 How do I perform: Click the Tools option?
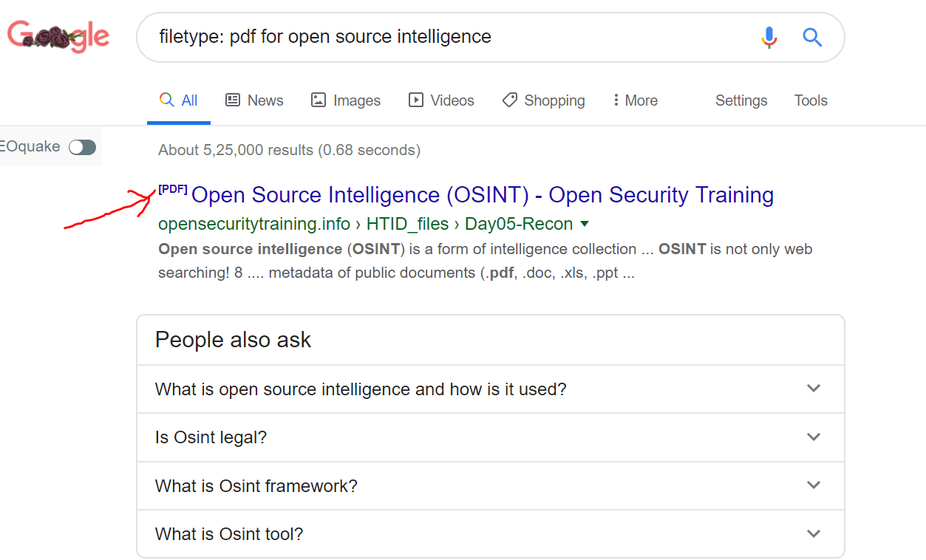[810, 100]
